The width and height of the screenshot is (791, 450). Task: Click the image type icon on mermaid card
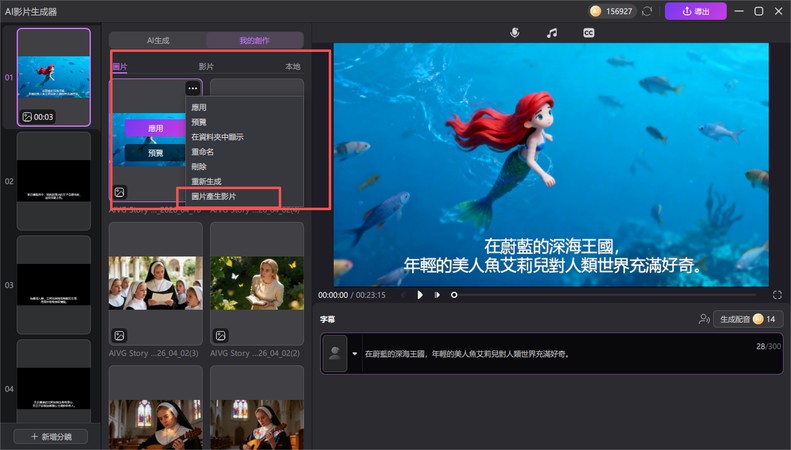pyautogui.click(x=120, y=192)
